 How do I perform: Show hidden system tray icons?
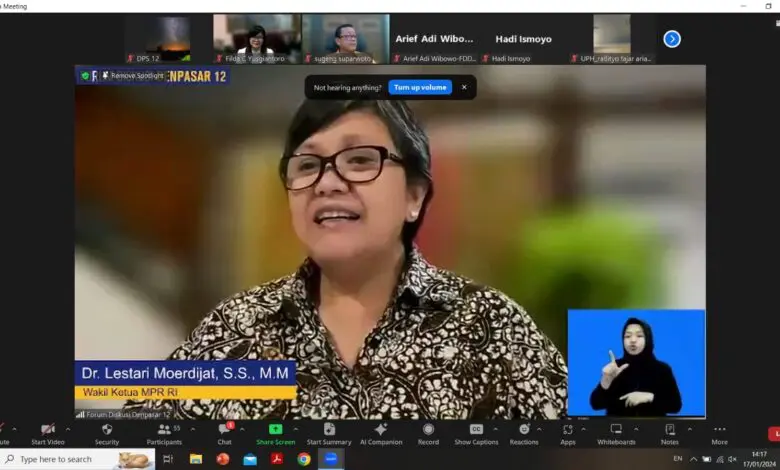[693, 459]
